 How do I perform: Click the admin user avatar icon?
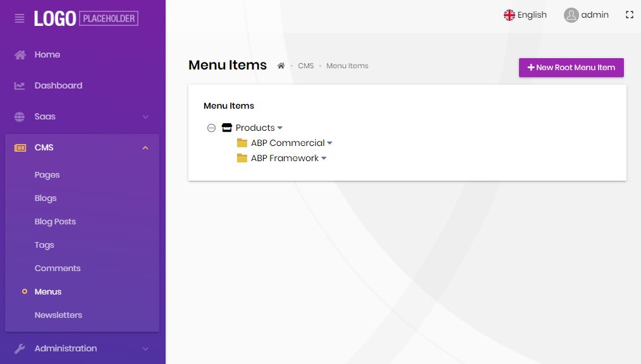571,15
